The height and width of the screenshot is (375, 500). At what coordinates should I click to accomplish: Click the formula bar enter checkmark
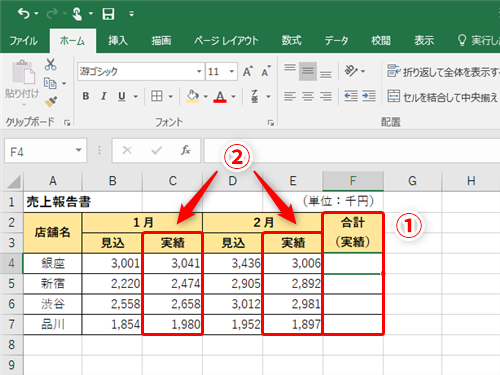point(156,151)
